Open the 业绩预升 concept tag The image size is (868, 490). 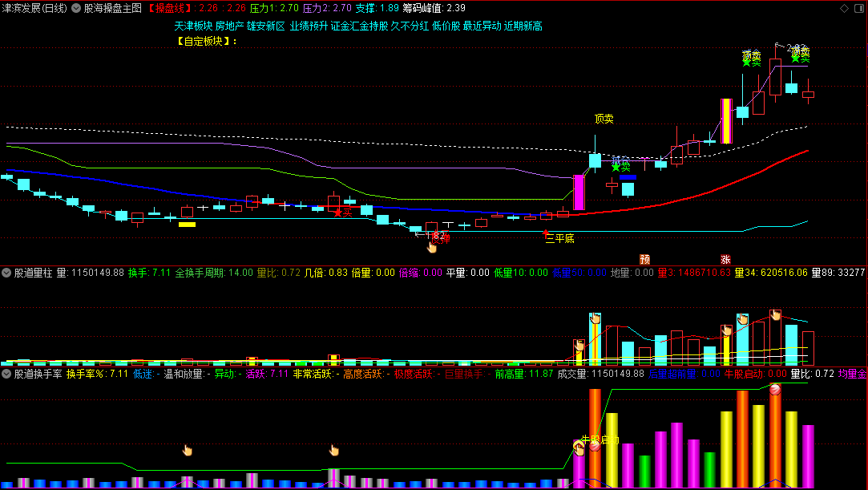(309, 26)
